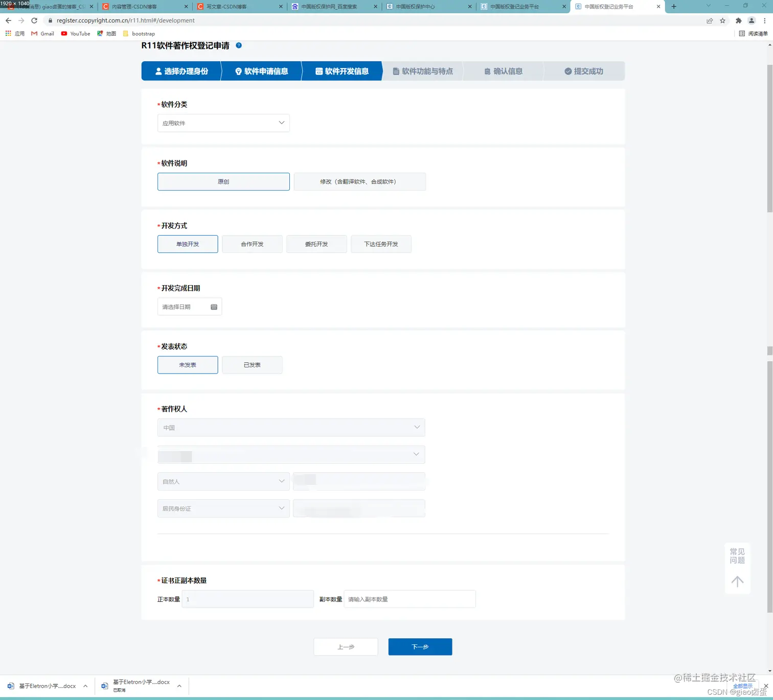This screenshot has width=773, height=700.
Task: Click the 副本数量 copies input field
Action: click(x=410, y=599)
